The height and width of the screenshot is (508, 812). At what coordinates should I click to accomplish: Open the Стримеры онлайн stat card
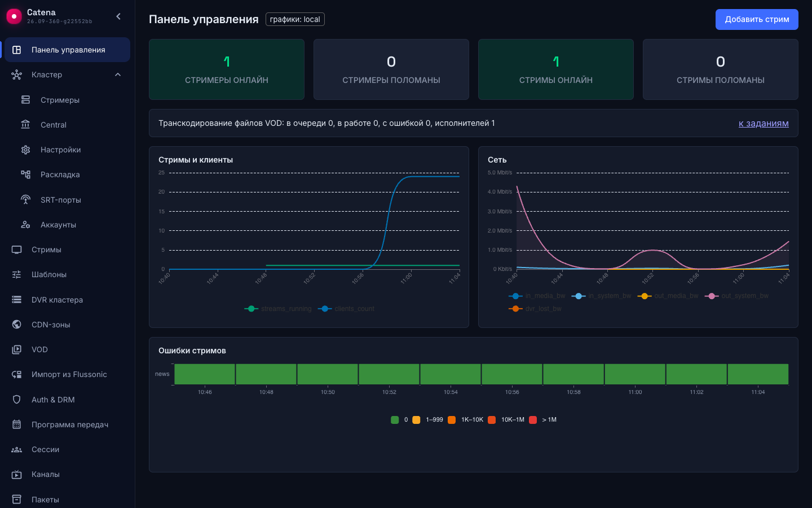coord(227,69)
